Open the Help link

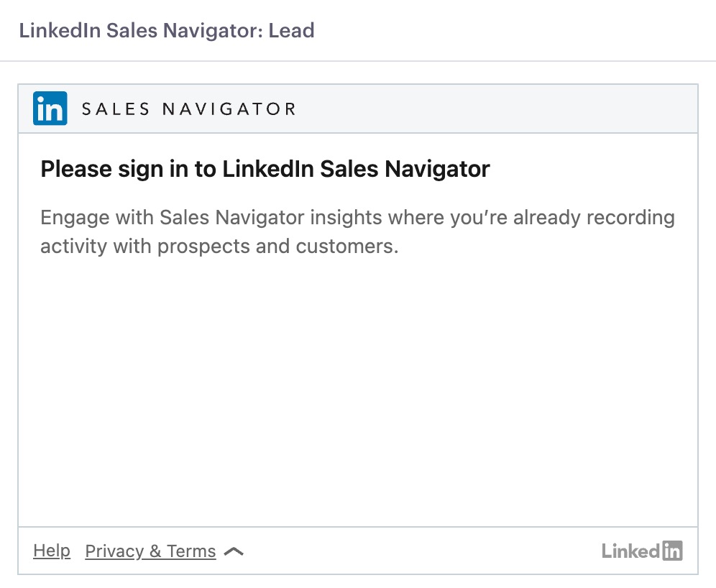point(52,551)
